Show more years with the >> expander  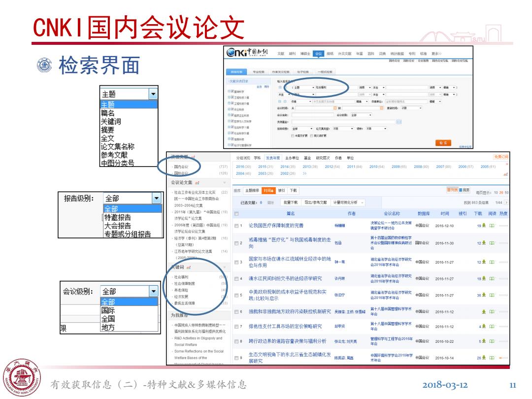click(x=304, y=173)
